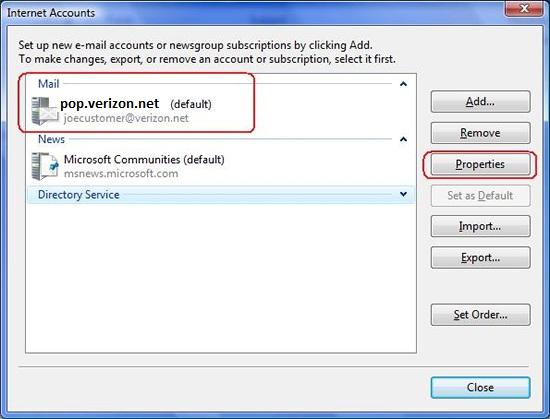Expand the Directory Service section arrow
The image size is (550, 419).
coord(403,194)
